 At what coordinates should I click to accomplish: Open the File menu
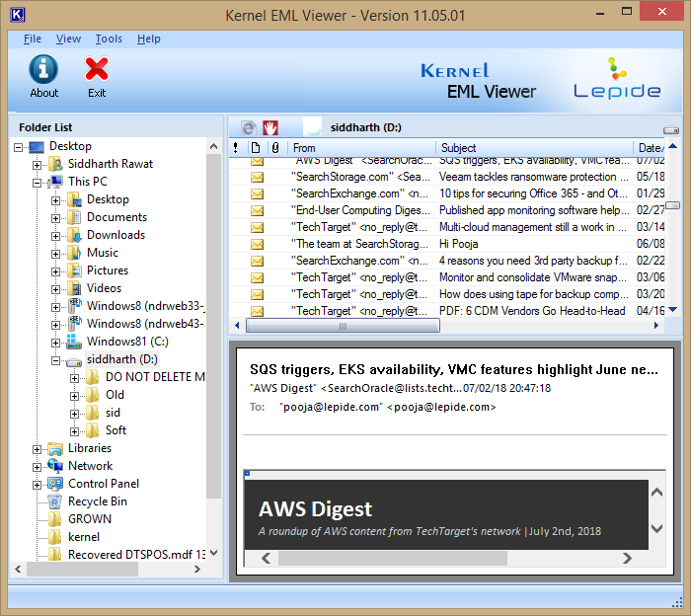33,38
